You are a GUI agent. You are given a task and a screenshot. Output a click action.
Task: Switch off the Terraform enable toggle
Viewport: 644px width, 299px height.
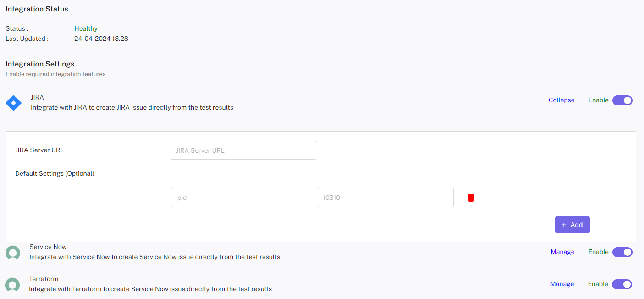pos(622,284)
